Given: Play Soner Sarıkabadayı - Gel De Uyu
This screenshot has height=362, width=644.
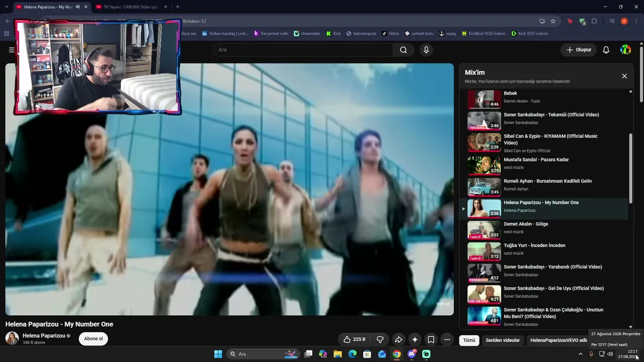Looking at the screenshot, I should tap(543, 294).
